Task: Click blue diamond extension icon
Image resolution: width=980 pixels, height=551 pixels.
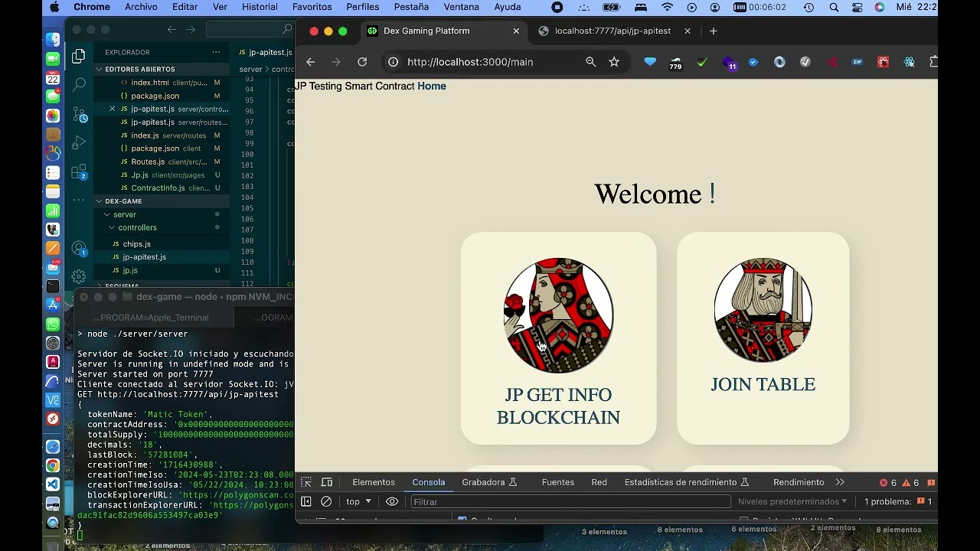Action: click(650, 62)
